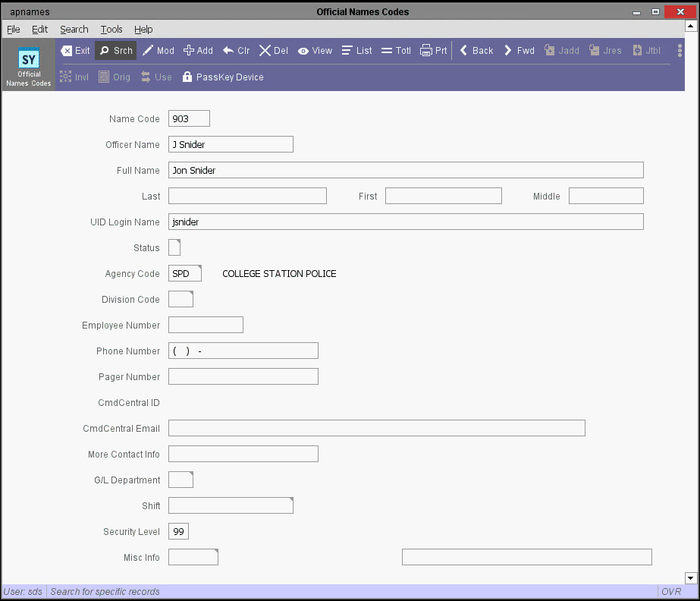Click the Security Level field
The image size is (700, 601).
[178, 531]
